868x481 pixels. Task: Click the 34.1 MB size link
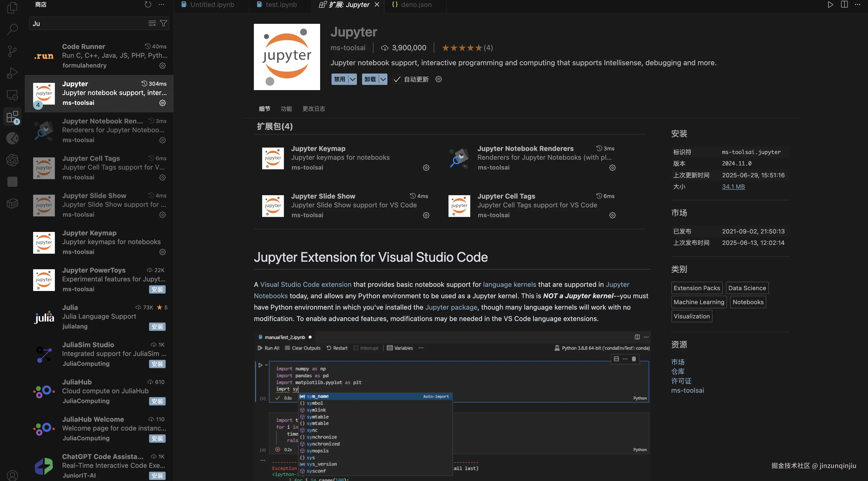733,186
